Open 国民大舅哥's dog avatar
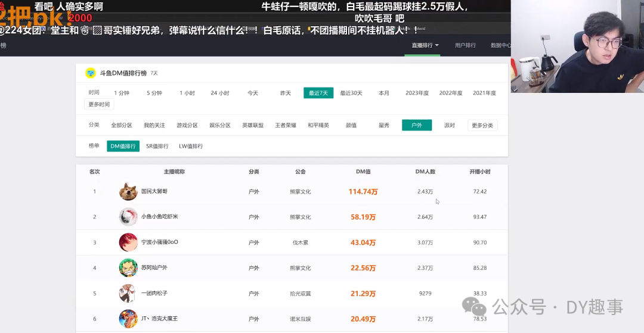This screenshot has width=644, height=333. [x=128, y=191]
